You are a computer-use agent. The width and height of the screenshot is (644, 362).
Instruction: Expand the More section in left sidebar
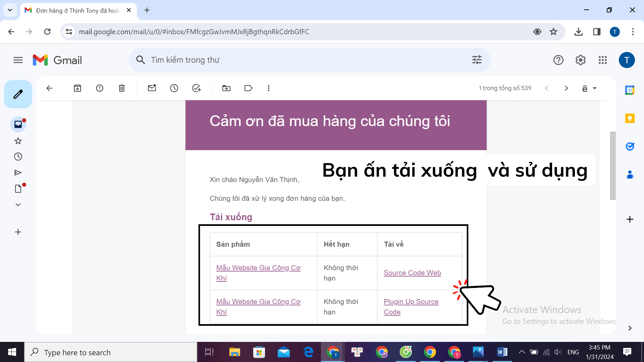[18, 204]
